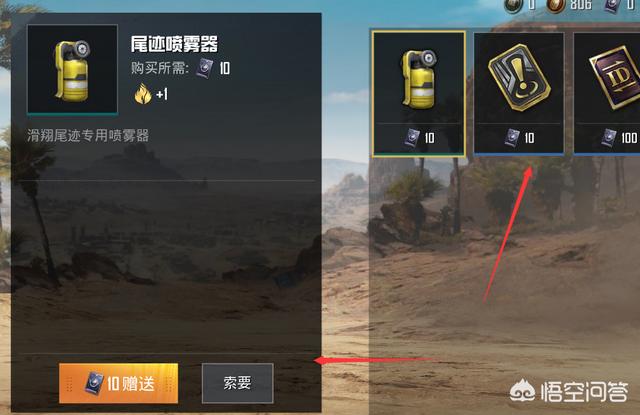
Task: Select the gold exclamation card shop item
Action: (x=519, y=93)
